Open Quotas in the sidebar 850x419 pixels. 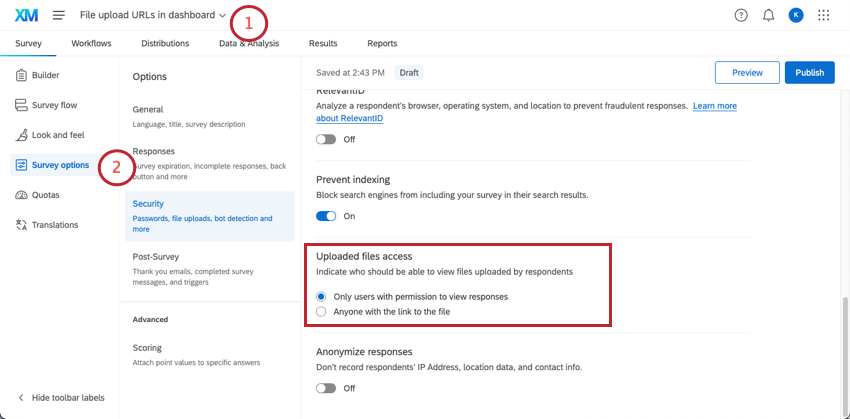37,195
